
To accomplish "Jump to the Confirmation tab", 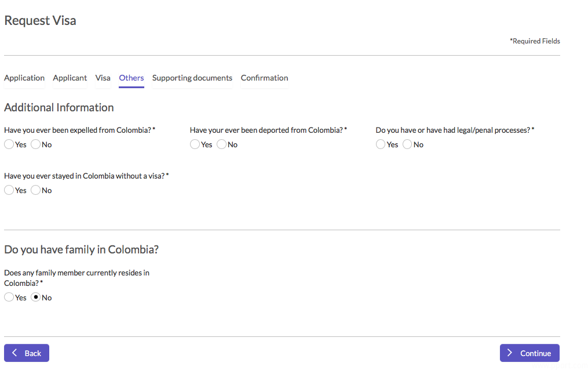I will [264, 78].
